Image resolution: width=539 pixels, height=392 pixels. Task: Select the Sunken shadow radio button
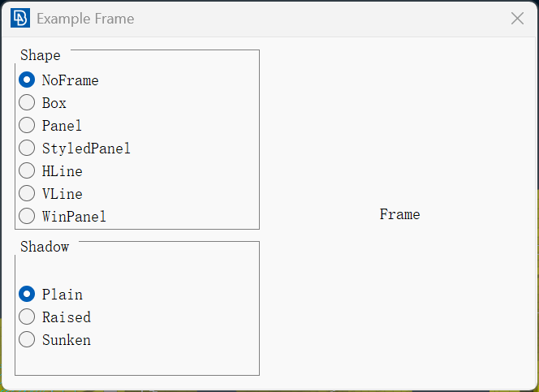click(55, 339)
